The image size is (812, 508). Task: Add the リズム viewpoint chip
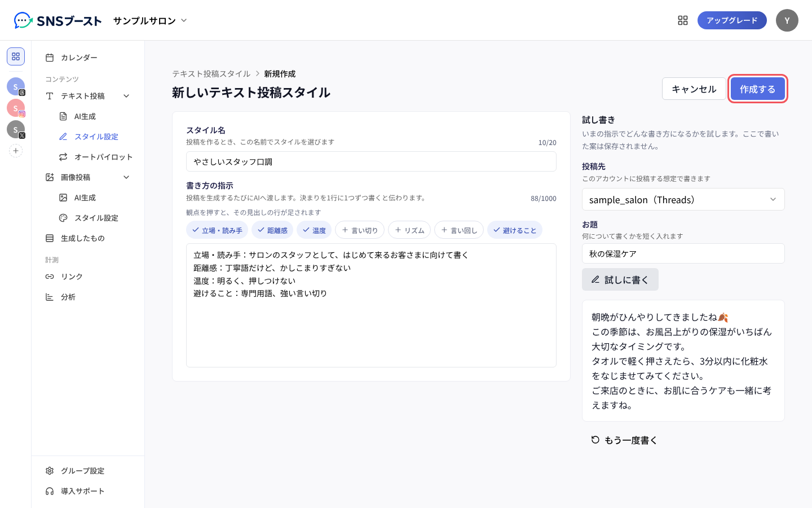coord(409,230)
